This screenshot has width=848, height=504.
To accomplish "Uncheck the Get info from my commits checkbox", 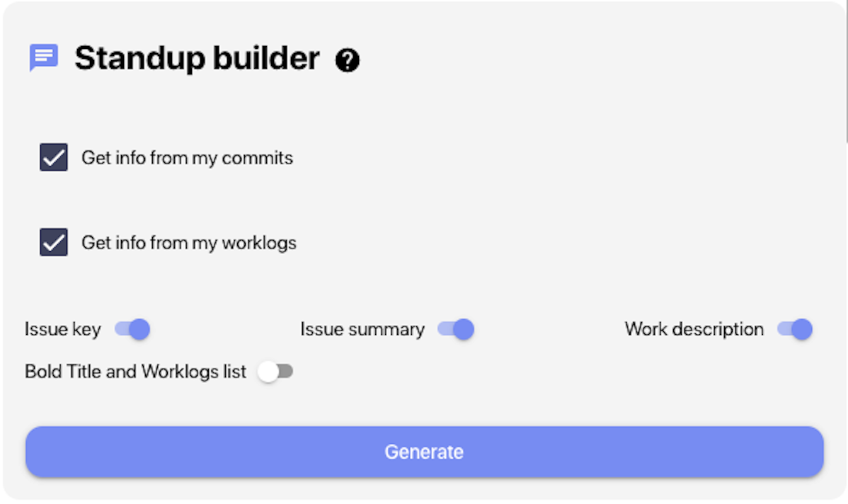I will tap(54, 157).
